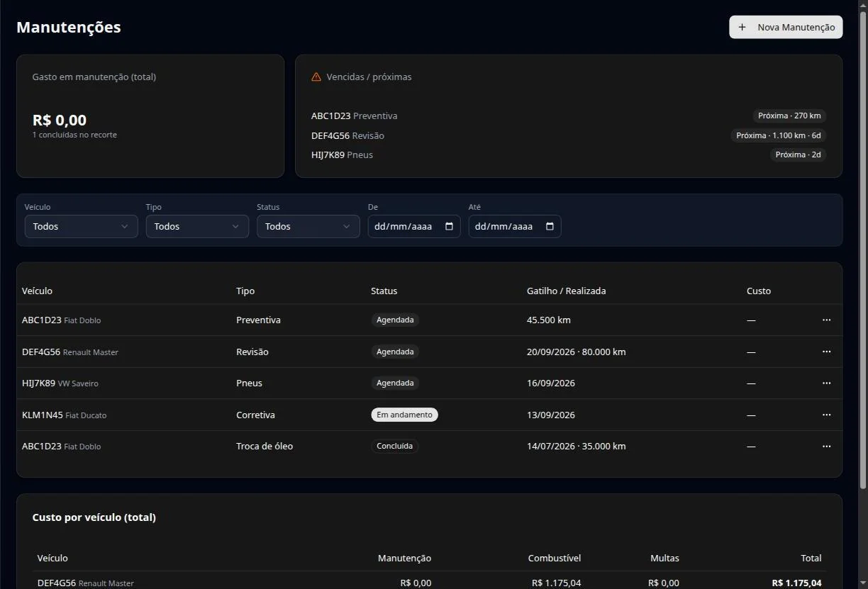
Task: Click the R$ 1.175,04 fuel value
Action: point(556,583)
